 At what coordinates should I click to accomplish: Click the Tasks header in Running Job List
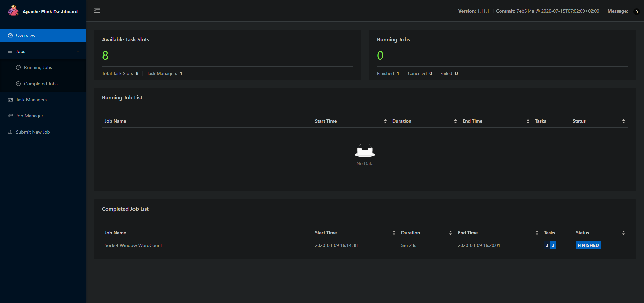(x=540, y=121)
